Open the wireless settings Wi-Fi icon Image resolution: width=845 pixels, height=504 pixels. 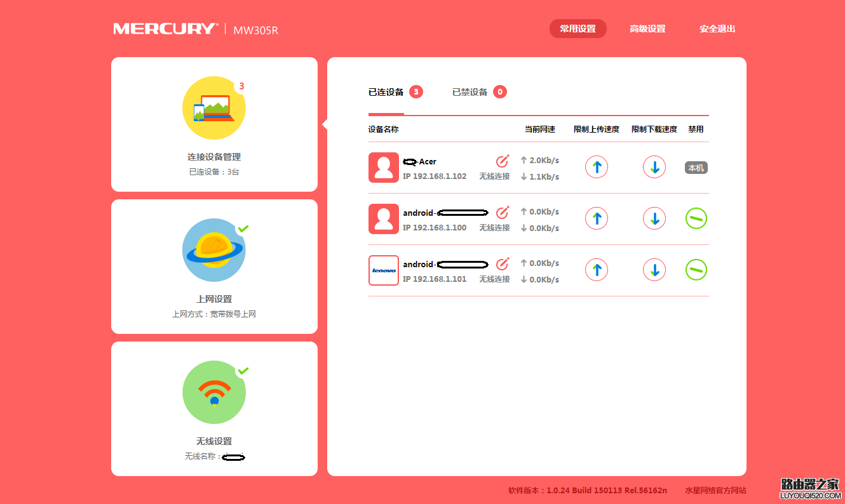tap(214, 392)
